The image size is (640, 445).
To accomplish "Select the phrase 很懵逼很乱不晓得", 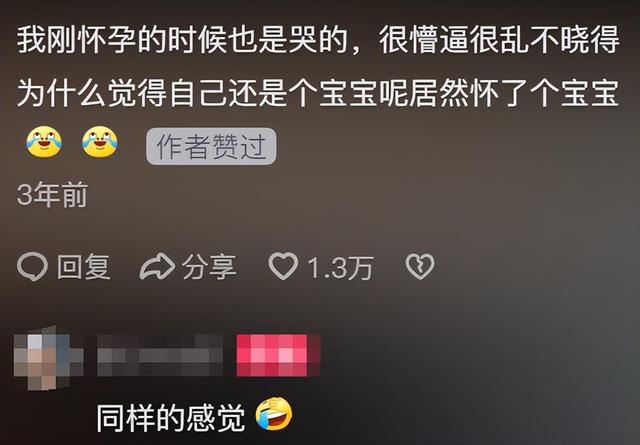I will (500, 40).
